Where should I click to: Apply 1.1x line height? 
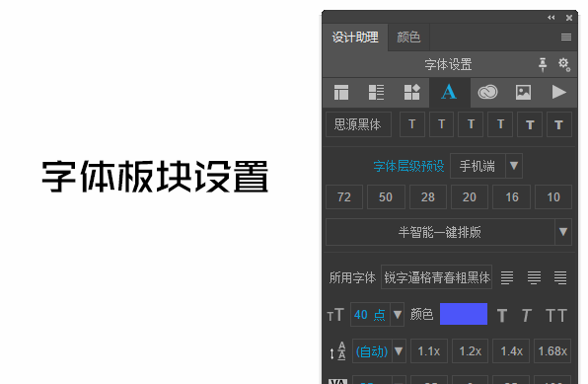tap(429, 351)
